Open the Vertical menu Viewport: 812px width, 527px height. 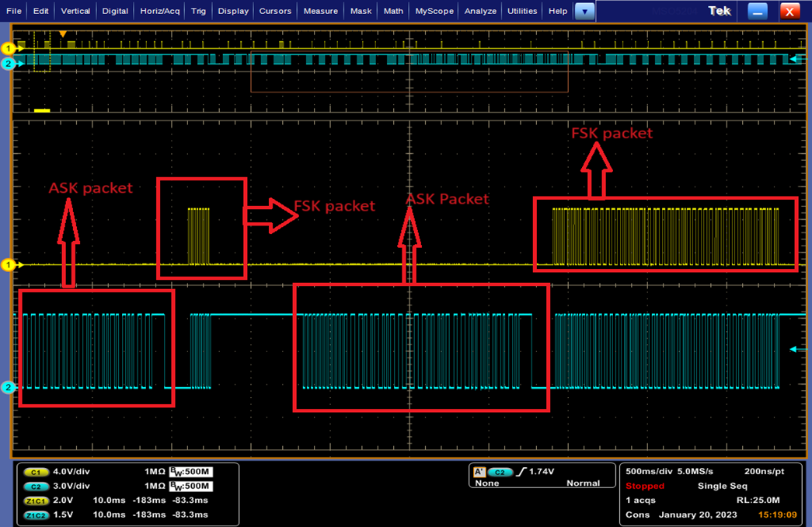point(75,12)
